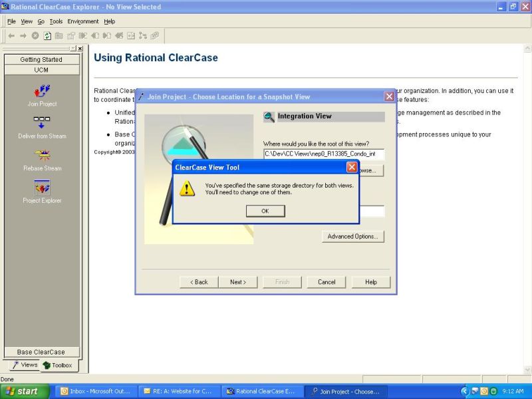Click the Help wizard button
The image size is (532, 399).
tap(371, 282)
